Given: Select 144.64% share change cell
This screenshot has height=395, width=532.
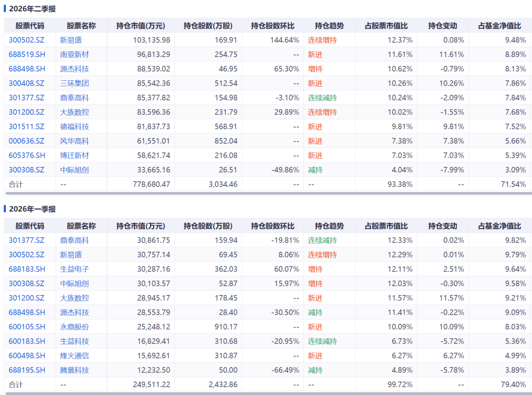Looking at the screenshot, I should (285, 40).
